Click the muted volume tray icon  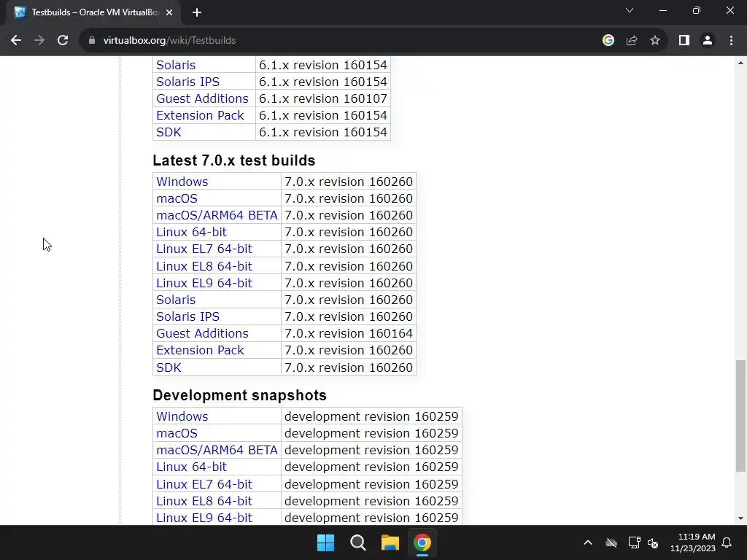(x=653, y=542)
